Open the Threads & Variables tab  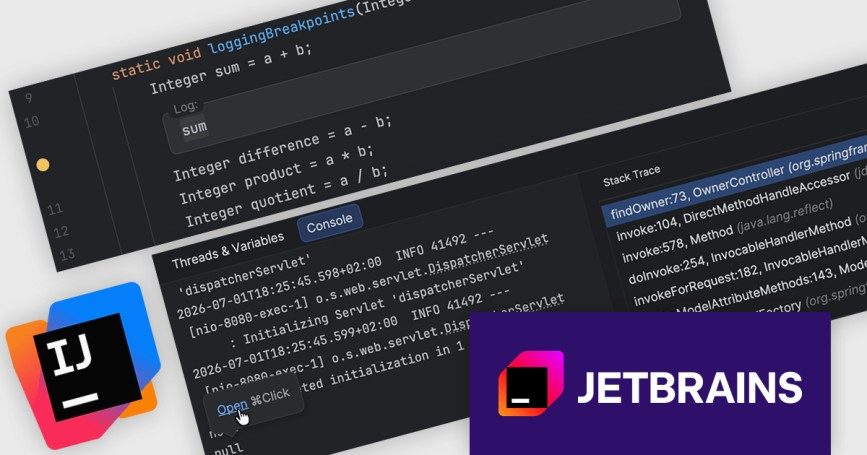click(228, 250)
